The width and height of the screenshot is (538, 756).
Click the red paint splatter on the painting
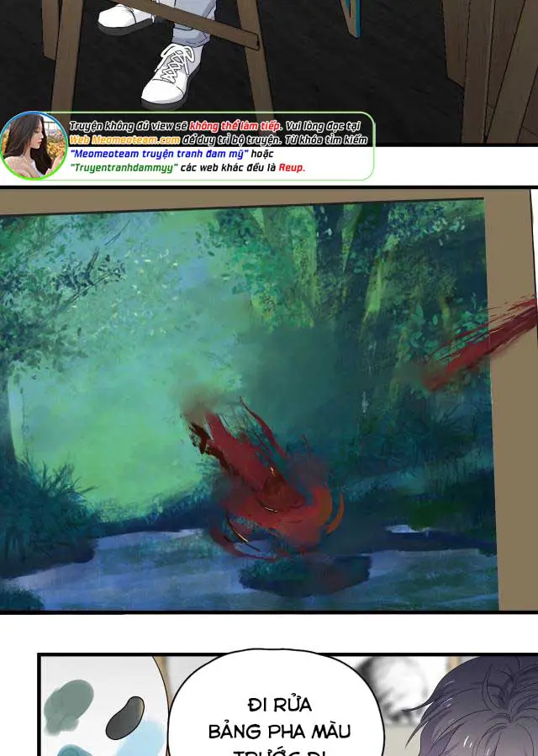[x=261, y=479]
